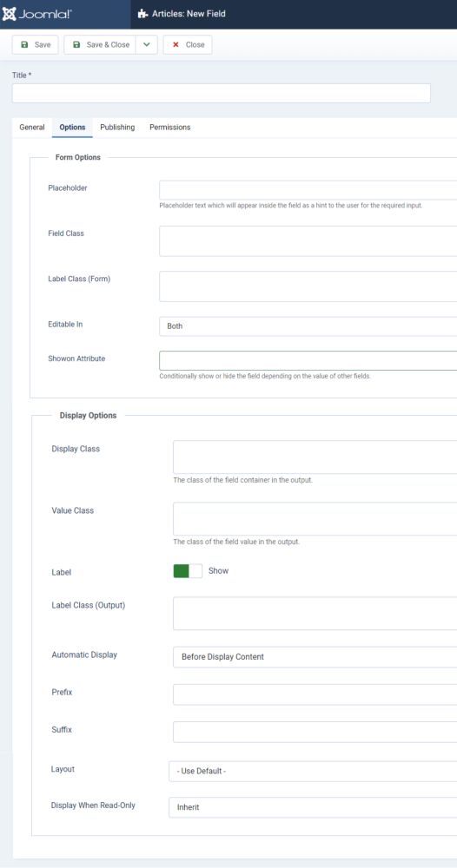
Task: Open the Editable In dropdown
Action: coord(308,326)
